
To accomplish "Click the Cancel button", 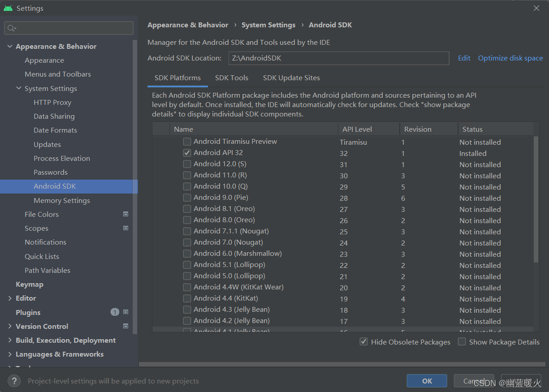I will [474, 381].
